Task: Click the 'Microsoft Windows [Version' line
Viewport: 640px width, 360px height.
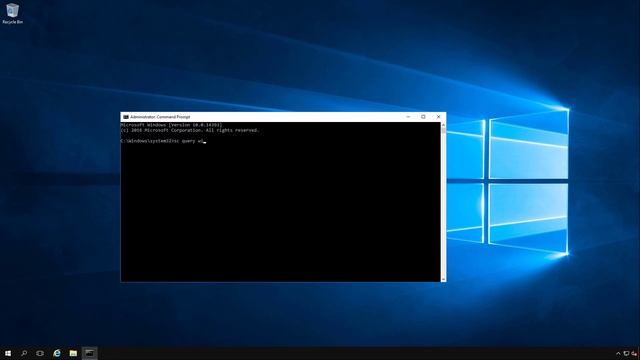Action: (171, 125)
